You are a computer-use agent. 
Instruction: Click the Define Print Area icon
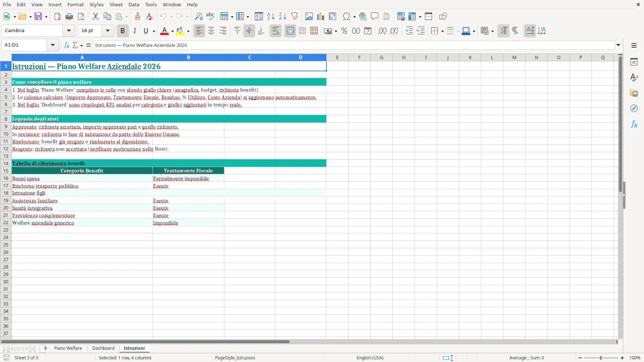[401, 17]
